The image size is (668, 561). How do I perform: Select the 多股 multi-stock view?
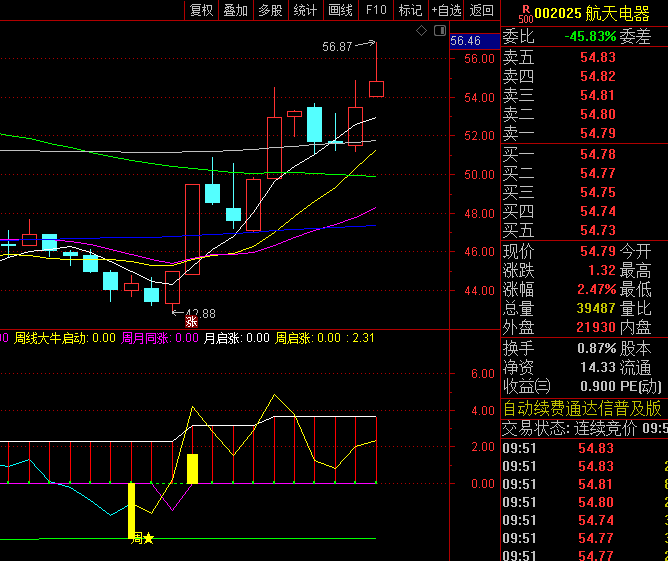(270, 10)
